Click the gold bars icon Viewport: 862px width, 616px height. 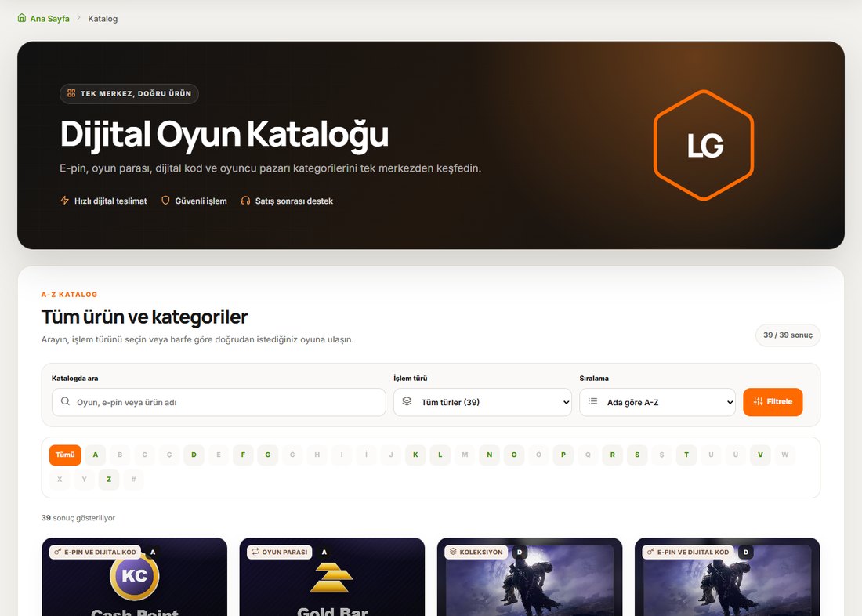pos(331,578)
